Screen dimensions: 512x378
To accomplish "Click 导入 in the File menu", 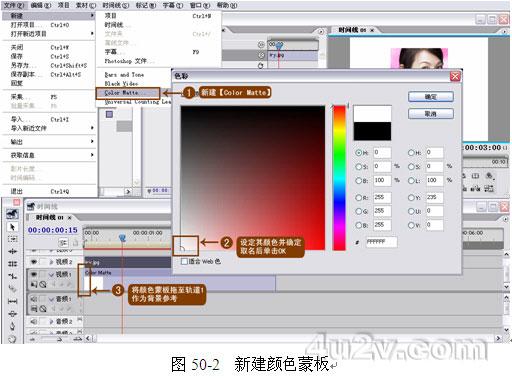I will coord(49,119).
